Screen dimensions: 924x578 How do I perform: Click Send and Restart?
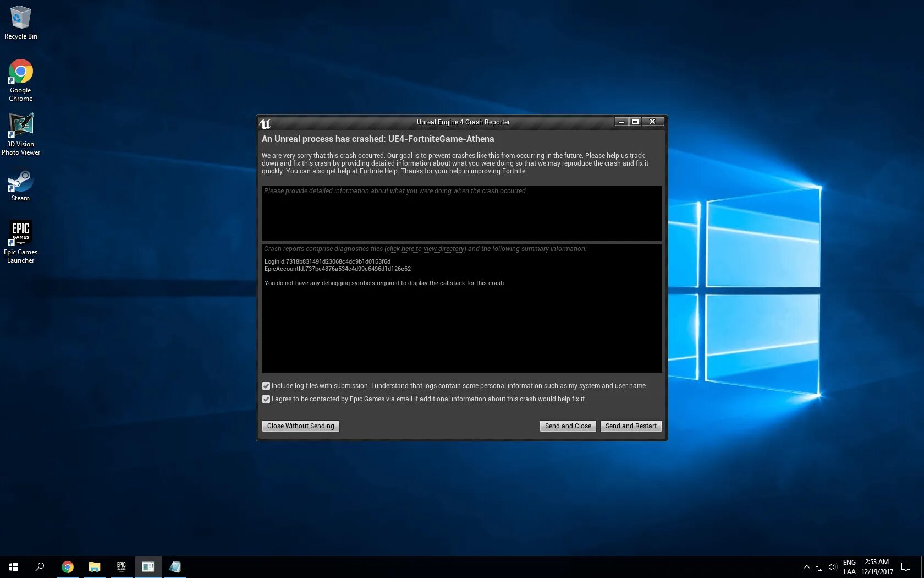(x=631, y=426)
